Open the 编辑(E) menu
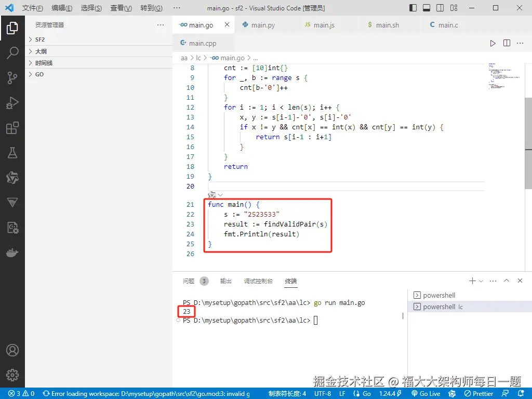 (x=62, y=8)
